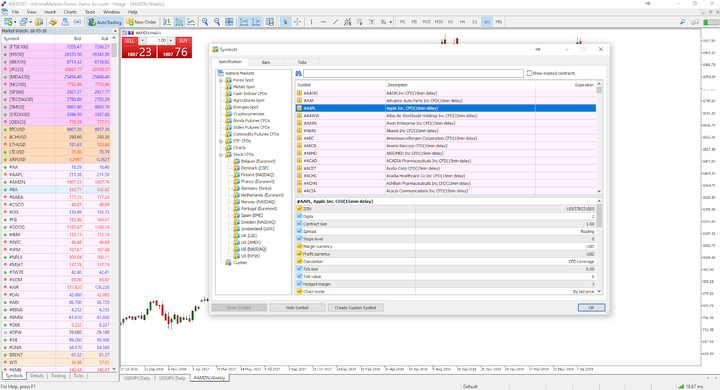This screenshot has height=390, width=720.
Task: Select the trendline drawing tool
Action: (335, 22)
